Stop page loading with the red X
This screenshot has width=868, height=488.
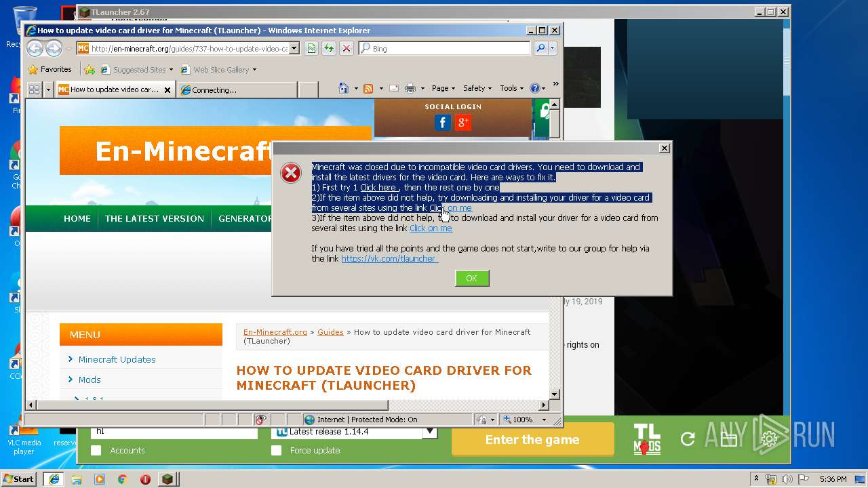tap(347, 48)
